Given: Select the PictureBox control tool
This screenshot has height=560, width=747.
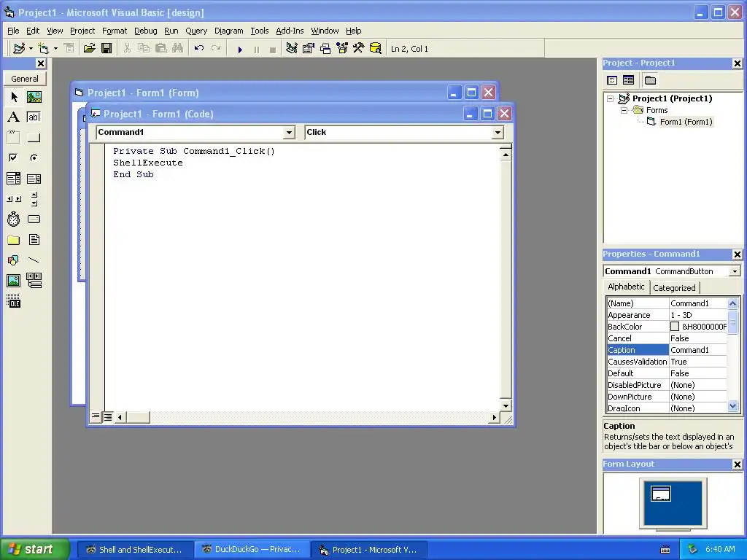Looking at the screenshot, I should pyautogui.click(x=34, y=97).
